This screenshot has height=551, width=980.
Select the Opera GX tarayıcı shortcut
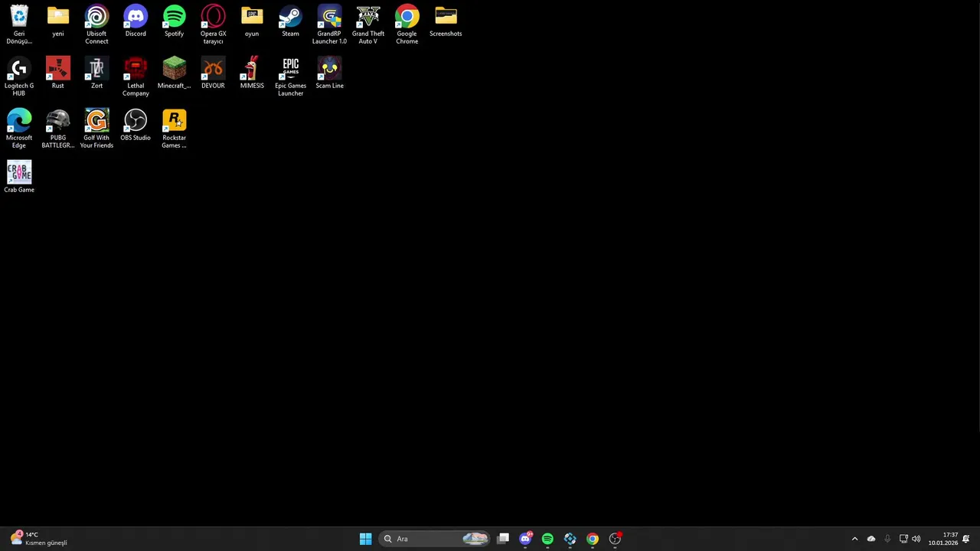point(213,24)
